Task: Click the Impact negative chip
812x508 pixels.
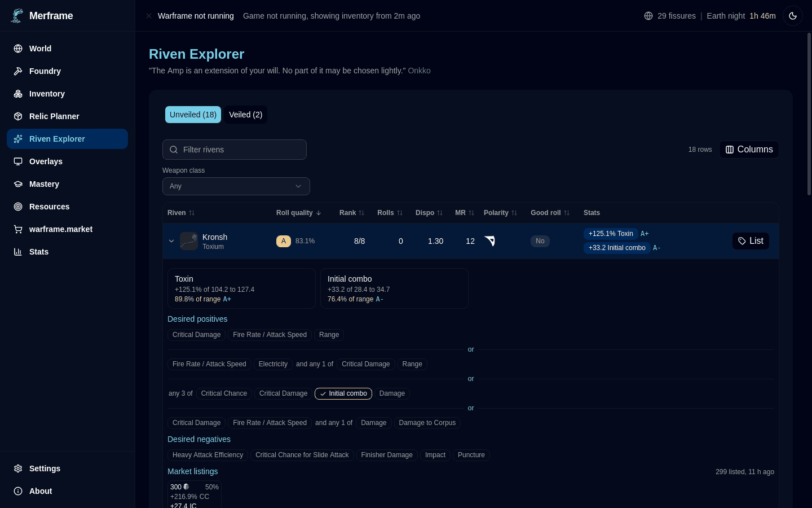Action: coord(435,455)
